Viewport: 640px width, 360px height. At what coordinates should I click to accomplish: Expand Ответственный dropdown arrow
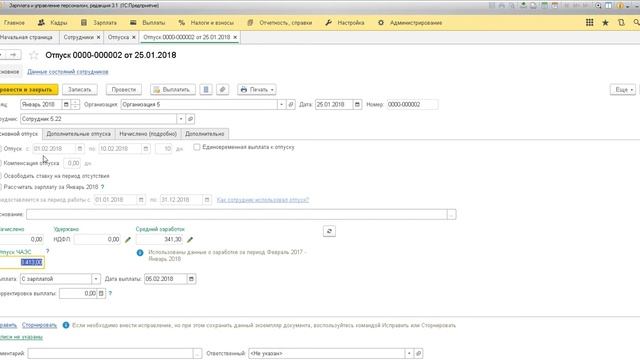tap(409, 353)
